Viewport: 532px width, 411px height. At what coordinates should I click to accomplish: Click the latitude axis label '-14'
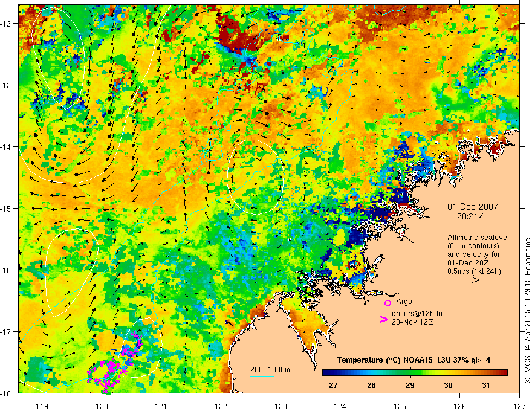7,147
